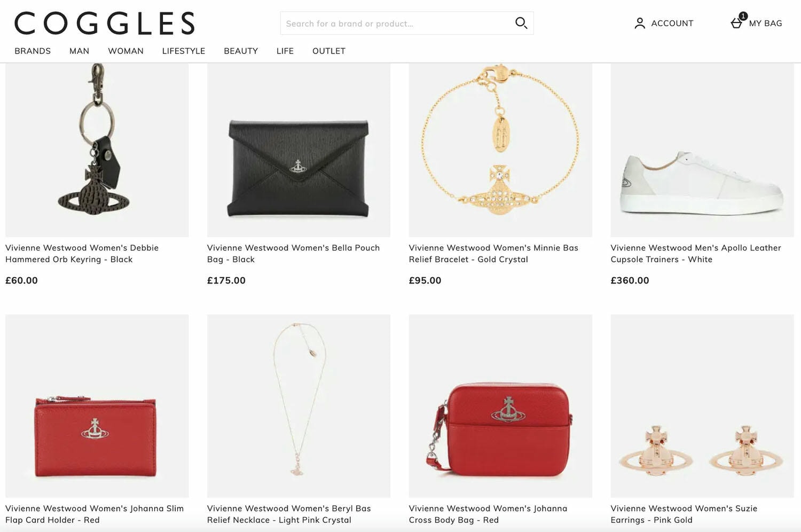Click the Coggles logo
The image size is (801, 532).
(x=105, y=24)
